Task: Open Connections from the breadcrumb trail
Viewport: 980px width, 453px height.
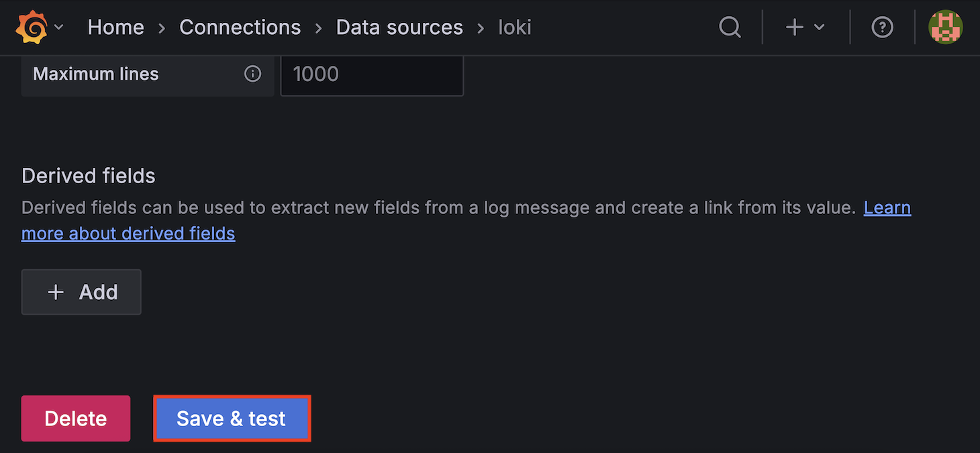Action: [240, 27]
